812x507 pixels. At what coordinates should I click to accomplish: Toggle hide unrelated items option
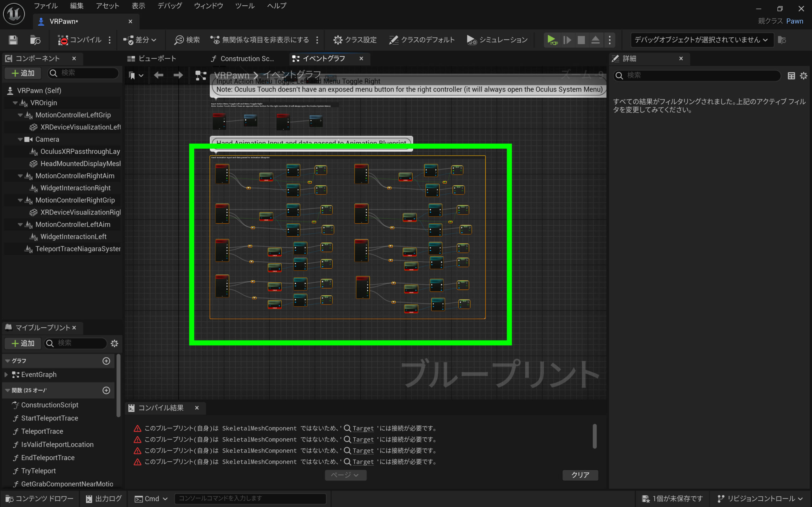click(x=259, y=40)
